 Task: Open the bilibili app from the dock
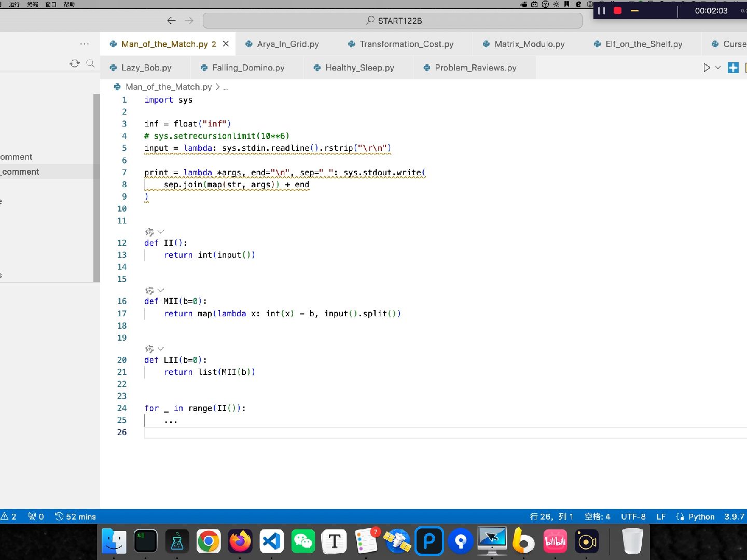point(555,541)
